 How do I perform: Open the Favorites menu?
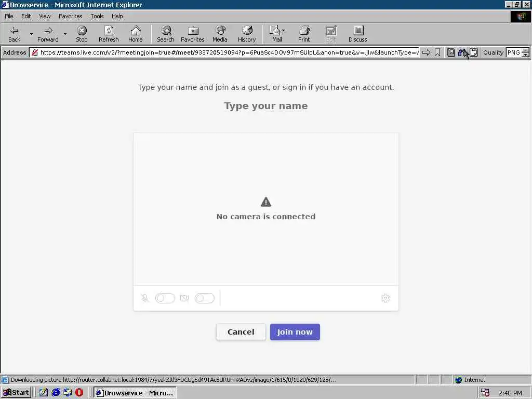pyautogui.click(x=70, y=16)
